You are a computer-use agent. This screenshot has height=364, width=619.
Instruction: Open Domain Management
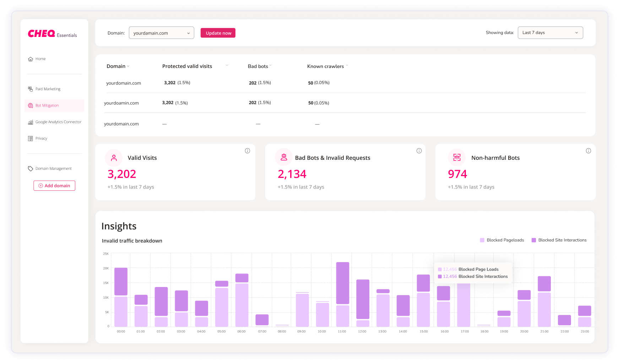[x=53, y=168]
